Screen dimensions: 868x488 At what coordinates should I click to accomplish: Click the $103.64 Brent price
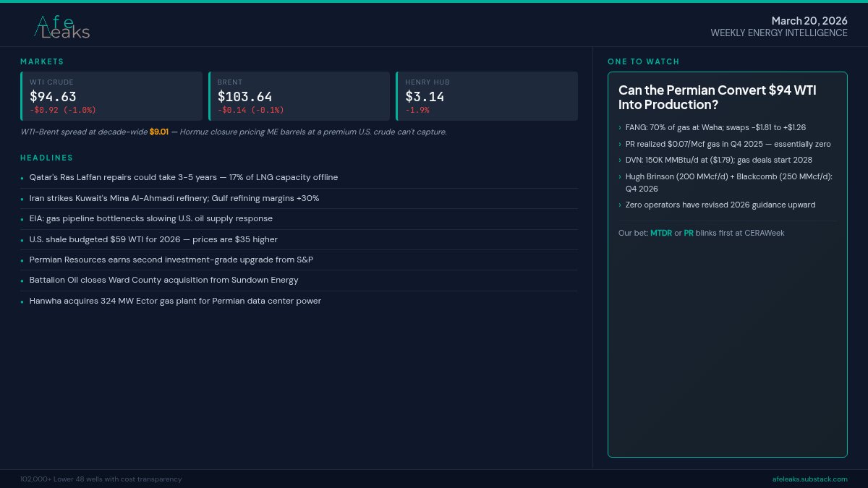coord(244,96)
